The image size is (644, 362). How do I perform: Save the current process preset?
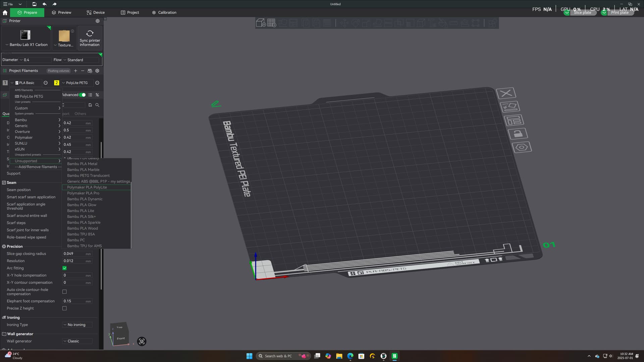point(90,105)
